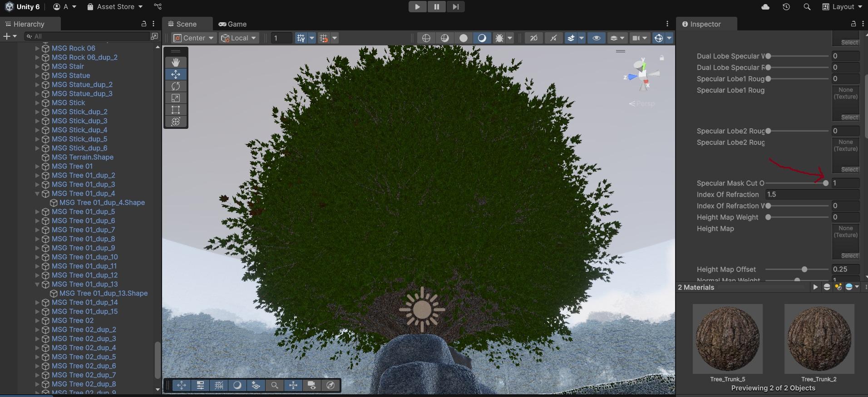Viewport: 868px width, 397px height.
Task: Click the scene orientation gizmo
Action: pyautogui.click(x=642, y=75)
